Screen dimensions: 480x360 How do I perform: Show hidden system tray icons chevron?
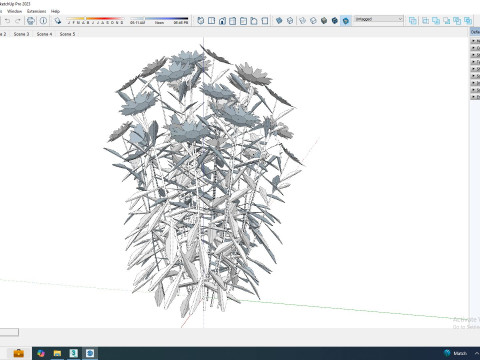[x=477, y=353]
